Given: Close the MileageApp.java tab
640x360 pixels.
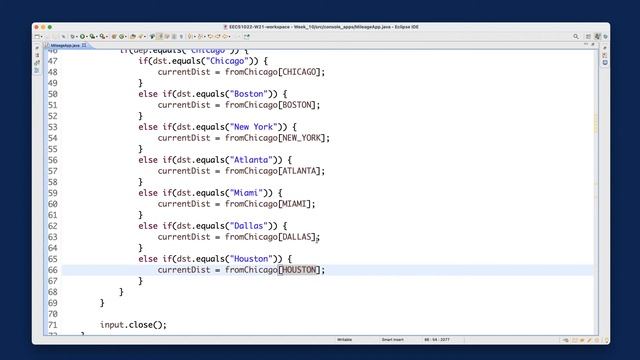Looking at the screenshot, I should [x=84, y=45].
